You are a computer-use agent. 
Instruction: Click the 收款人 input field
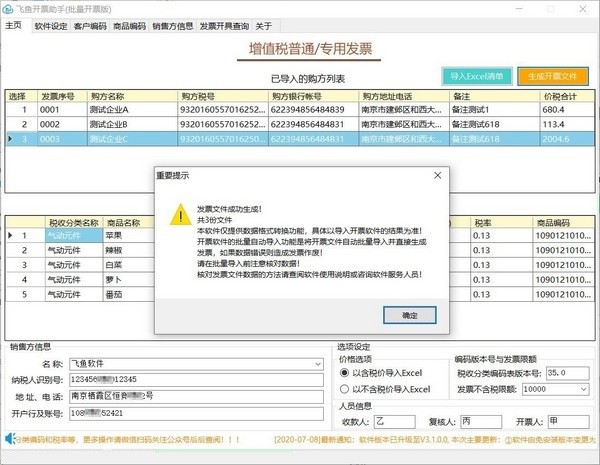pyautogui.click(x=395, y=421)
